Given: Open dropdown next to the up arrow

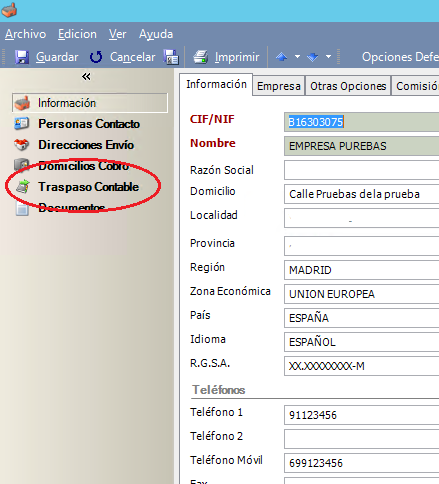Looking at the screenshot, I should [x=297, y=57].
